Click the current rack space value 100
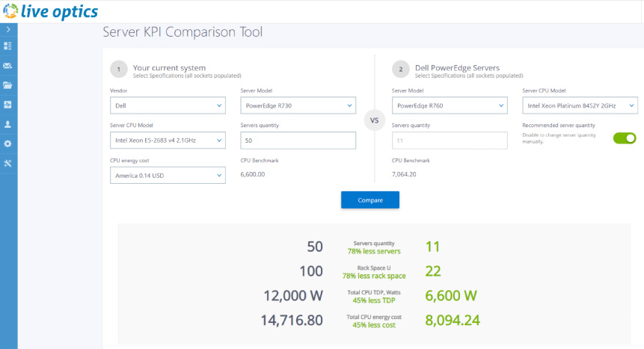The image size is (644, 349). coord(311,271)
